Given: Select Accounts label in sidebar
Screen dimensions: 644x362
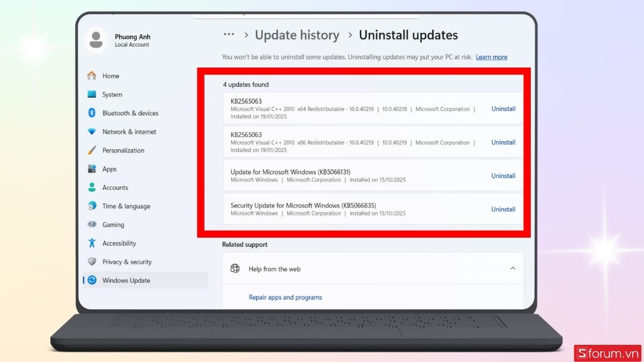Looking at the screenshot, I should 115,188.
